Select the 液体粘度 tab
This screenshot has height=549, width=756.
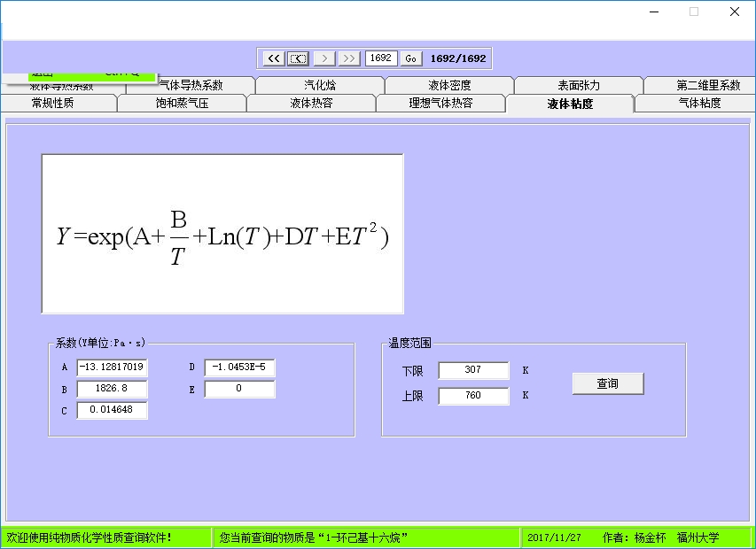570,104
